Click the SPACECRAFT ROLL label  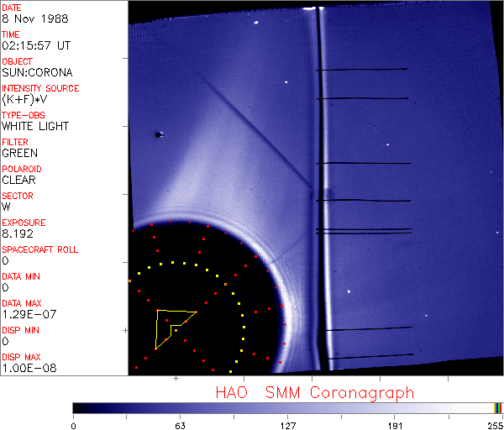pyautogui.click(x=40, y=249)
